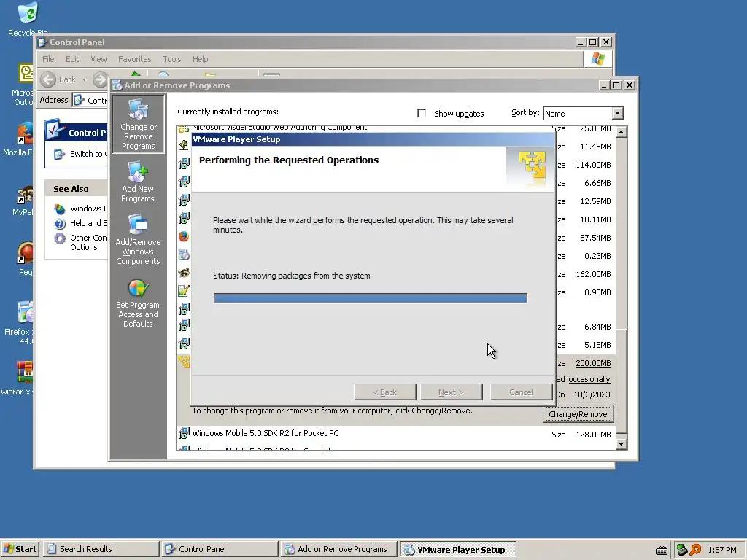Open Add/Remove Windows Components icon

pyautogui.click(x=138, y=239)
